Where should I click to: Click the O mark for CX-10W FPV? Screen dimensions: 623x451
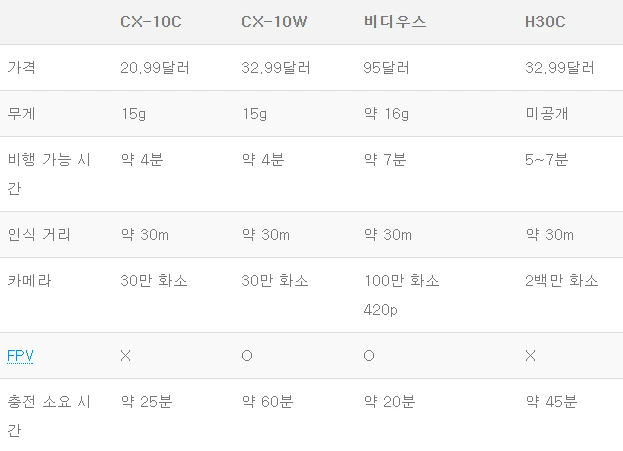pyautogui.click(x=247, y=356)
